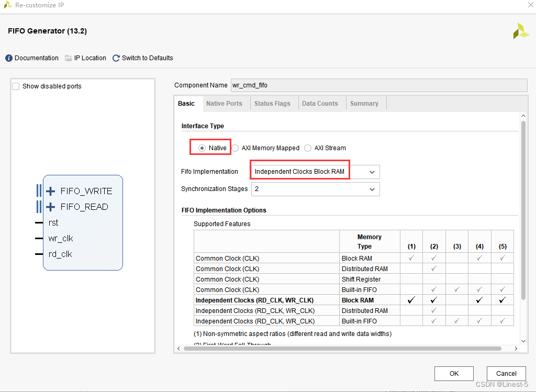Select AXI Memory Mapped interface type
This screenshot has height=392, width=536.
[236, 148]
